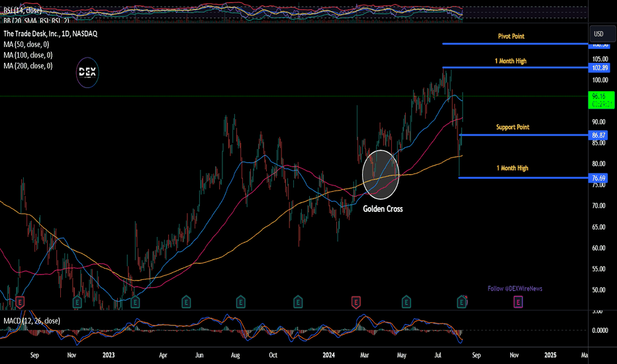Screen dimensions: 617x364
Task: Click the Jun label on time axis
Action: coord(199,355)
